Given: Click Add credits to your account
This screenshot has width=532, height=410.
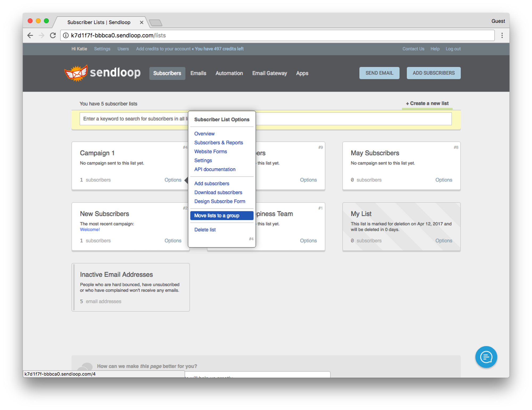Looking at the screenshot, I should coord(163,49).
